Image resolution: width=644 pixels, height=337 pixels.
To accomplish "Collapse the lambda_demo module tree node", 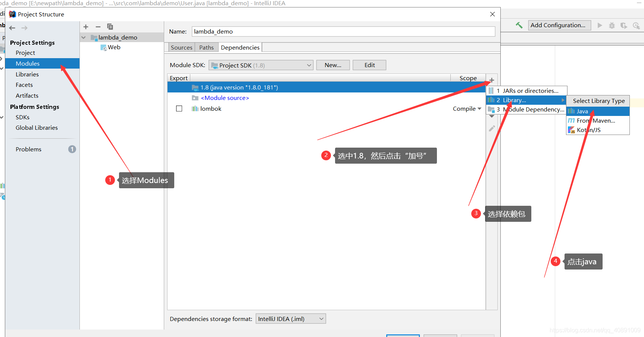I will 84,38.
